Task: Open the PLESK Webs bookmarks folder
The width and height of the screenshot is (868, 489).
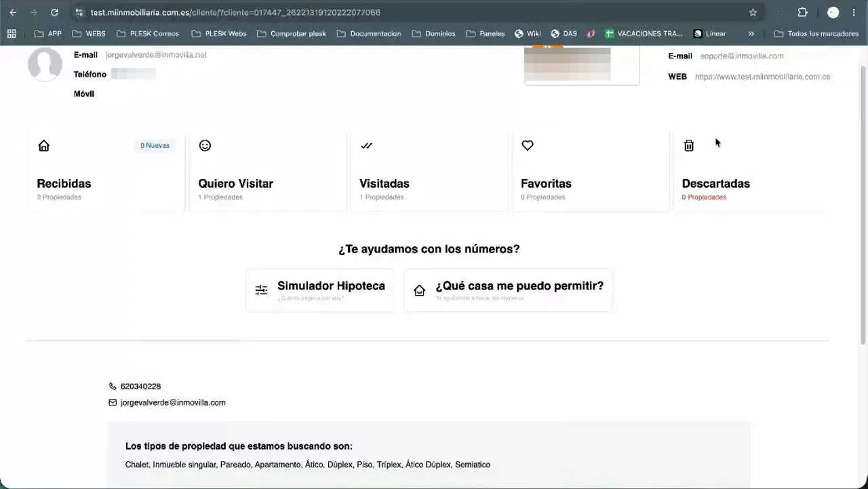Action: click(x=219, y=33)
